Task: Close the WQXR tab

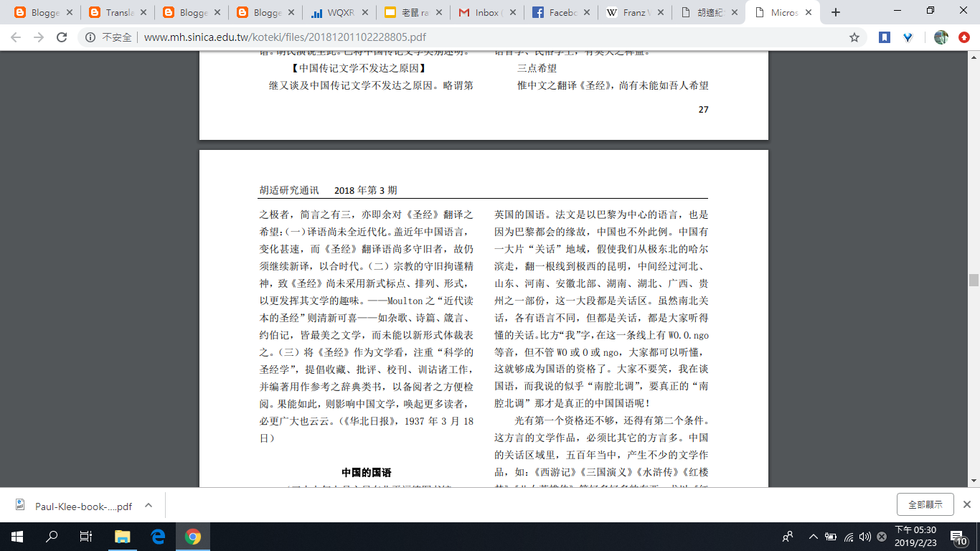Action: point(365,12)
